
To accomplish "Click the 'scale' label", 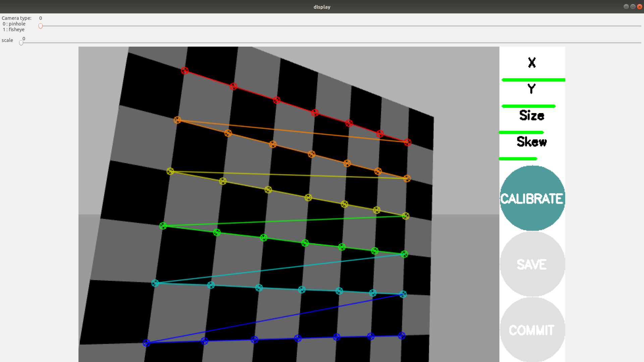I will (7, 40).
